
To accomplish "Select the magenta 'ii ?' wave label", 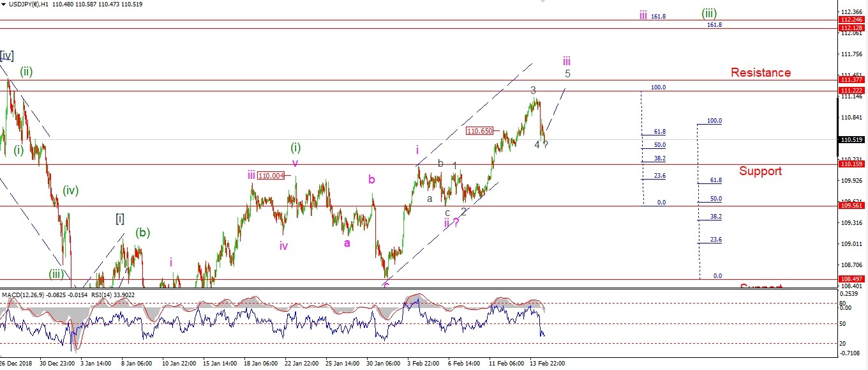I will 451,223.
